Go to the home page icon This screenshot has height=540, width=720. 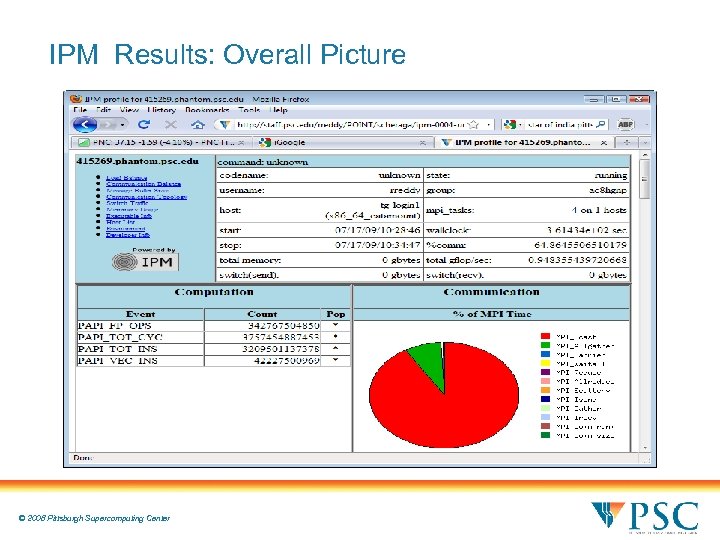pyautogui.click(x=198, y=124)
